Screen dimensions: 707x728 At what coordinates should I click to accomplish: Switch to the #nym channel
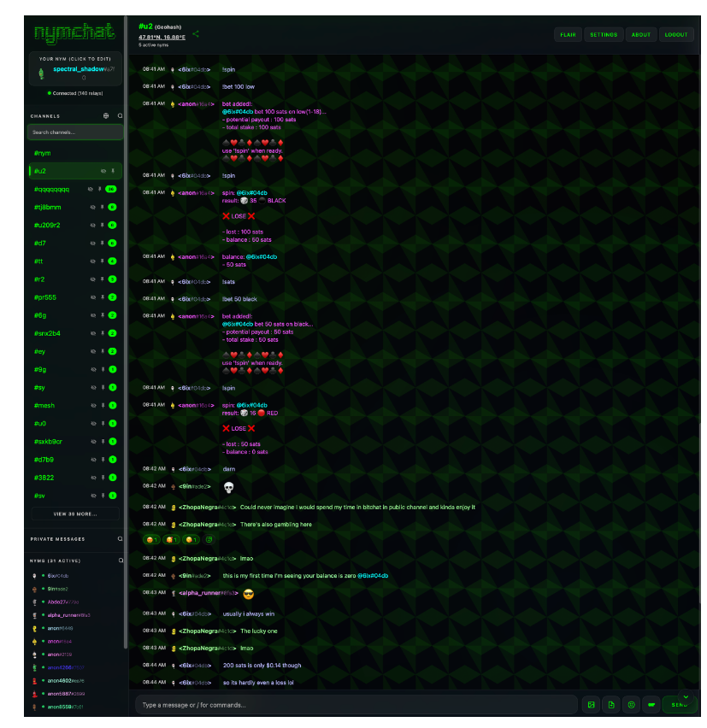click(x=41, y=152)
